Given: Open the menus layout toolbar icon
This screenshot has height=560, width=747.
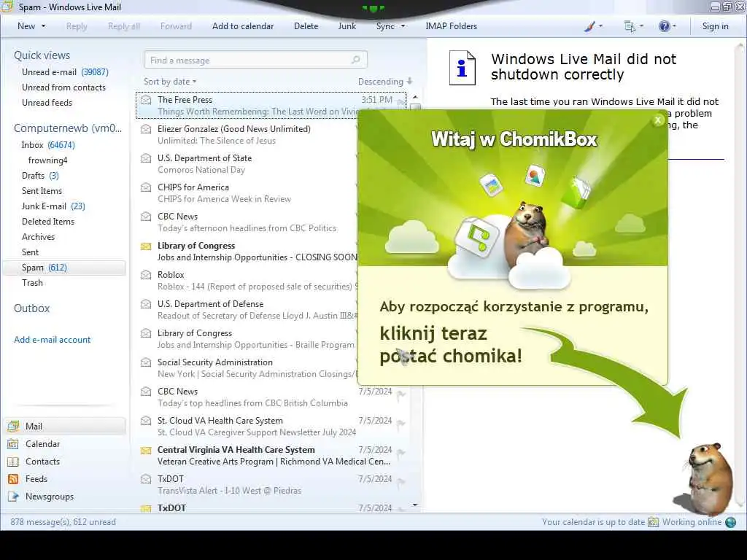Looking at the screenshot, I should click(630, 26).
